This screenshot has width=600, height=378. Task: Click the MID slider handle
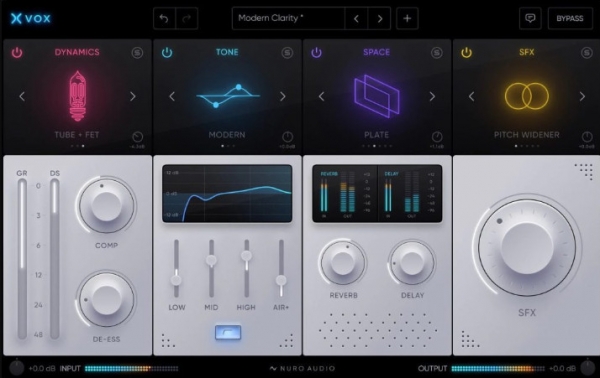pos(211,260)
